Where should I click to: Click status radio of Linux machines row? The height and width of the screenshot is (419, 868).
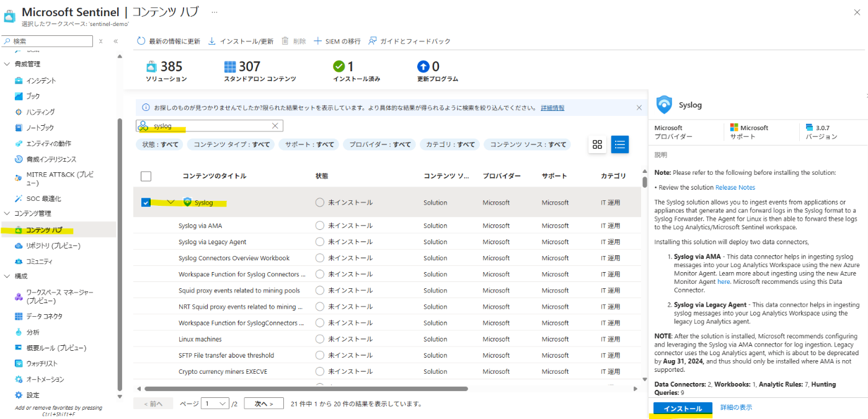pos(320,339)
